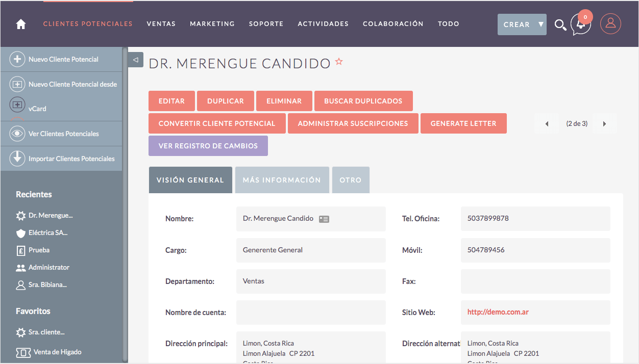
Task: Open the search magnifier icon
Action: [x=560, y=24]
